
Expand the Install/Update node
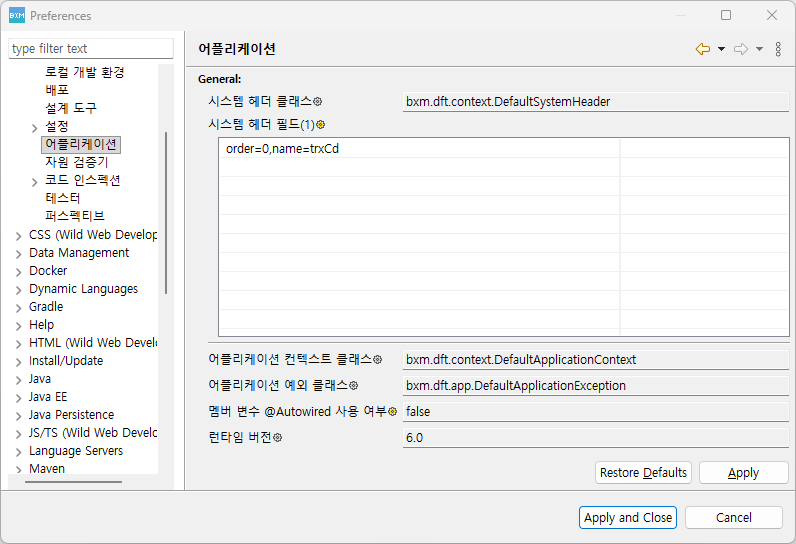(x=19, y=362)
